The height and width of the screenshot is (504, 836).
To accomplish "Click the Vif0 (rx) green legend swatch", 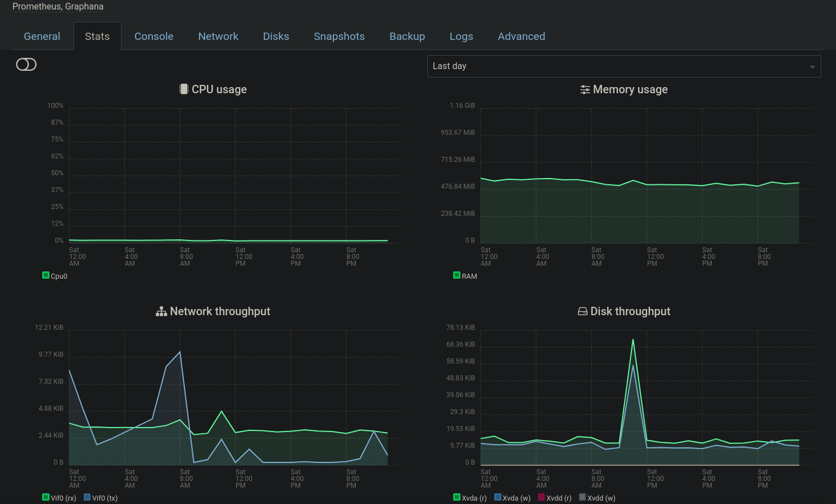I will point(46,497).
